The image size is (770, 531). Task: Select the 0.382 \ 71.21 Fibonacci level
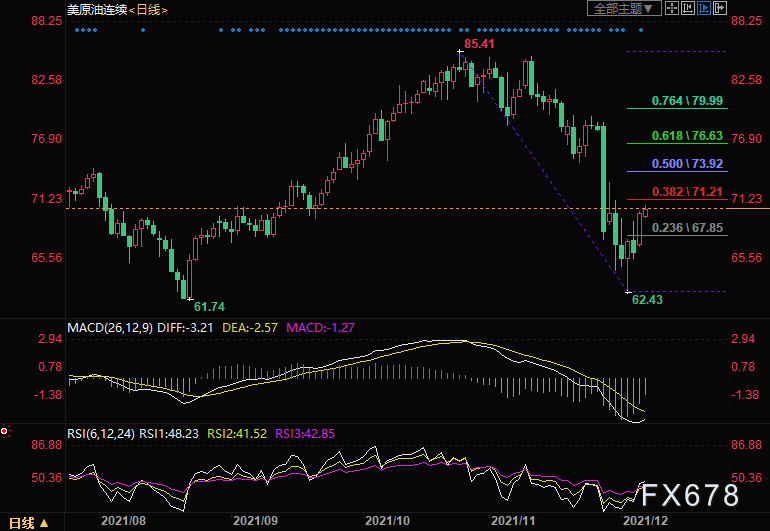(687, 192)
